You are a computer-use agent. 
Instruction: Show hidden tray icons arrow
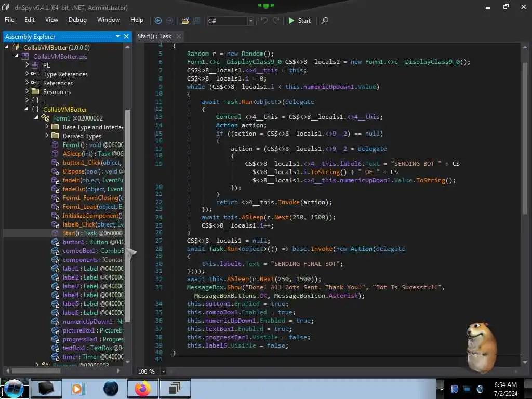(x=442, y=389)
